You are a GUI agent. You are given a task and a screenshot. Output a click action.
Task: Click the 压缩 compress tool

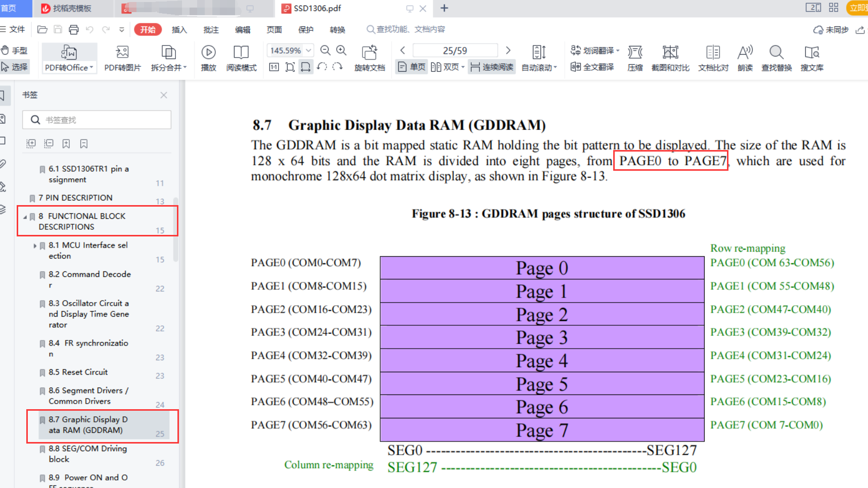point(635,59)
